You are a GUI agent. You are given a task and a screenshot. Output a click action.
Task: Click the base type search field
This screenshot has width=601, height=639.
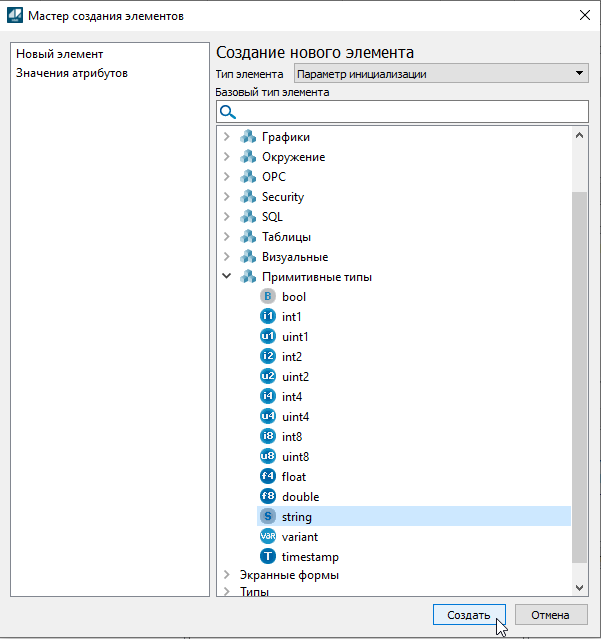coord(410,111)
